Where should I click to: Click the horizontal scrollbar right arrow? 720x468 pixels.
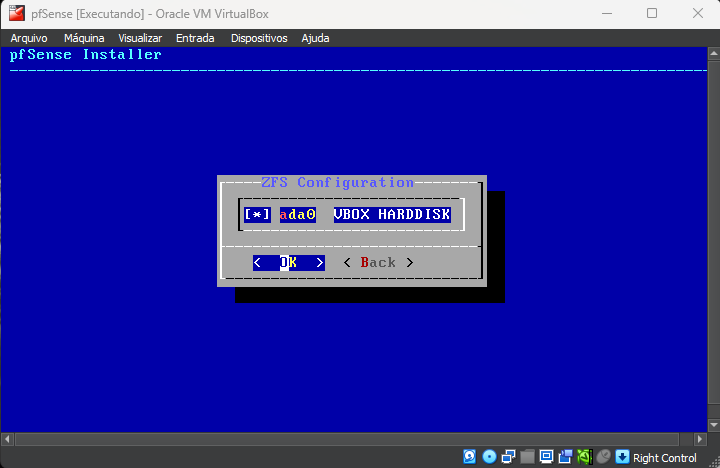click(x=700, y=439)
